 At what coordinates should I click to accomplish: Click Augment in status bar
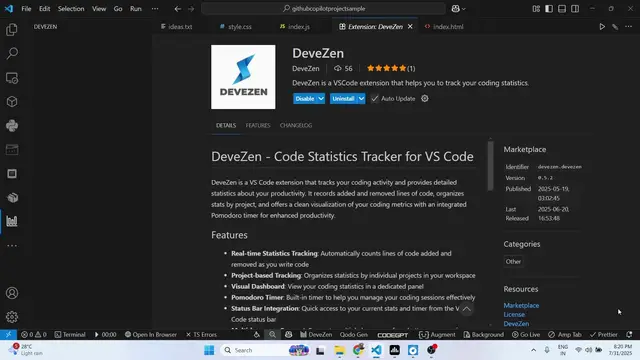tap(437, 334)
